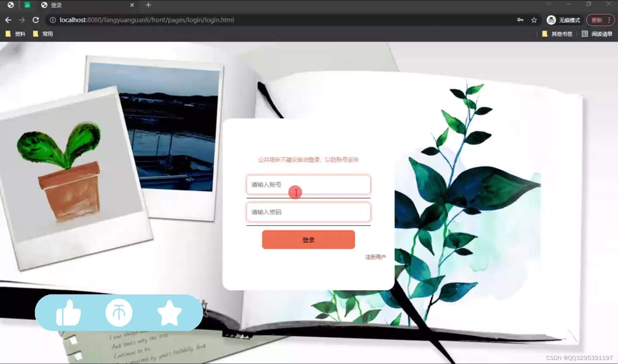This screenshot has width=618, height=364.
Task: Open the browser three-dot menu
Action: [x=609, y=20]
